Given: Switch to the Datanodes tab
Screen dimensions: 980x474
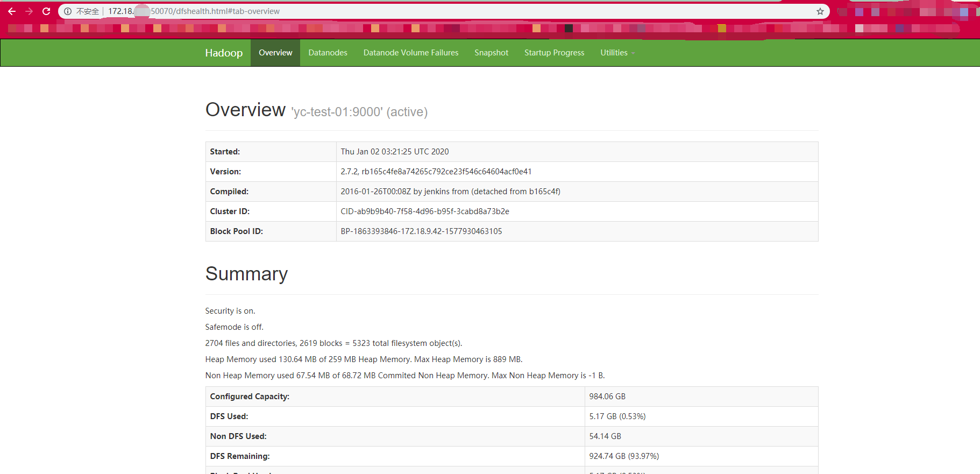Looking at the screenshot, I should 328,53.
